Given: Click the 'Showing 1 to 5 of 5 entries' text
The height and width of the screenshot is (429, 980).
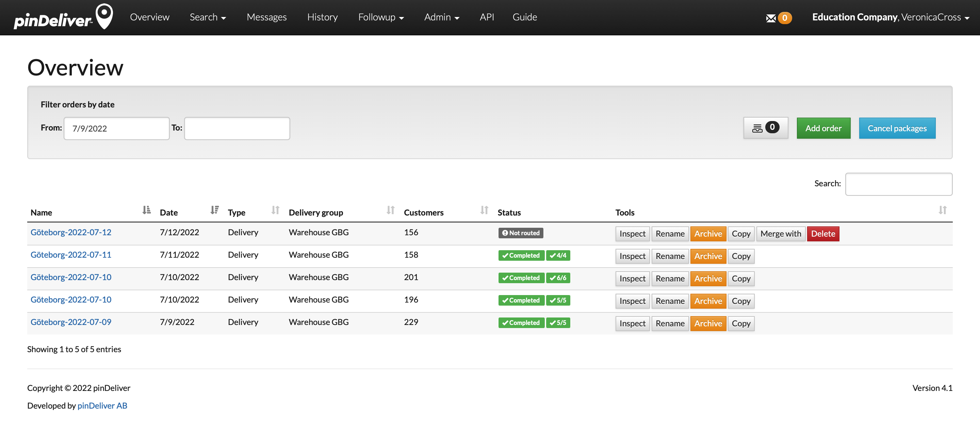Looking at the screenshot, I should click(74, 349).
